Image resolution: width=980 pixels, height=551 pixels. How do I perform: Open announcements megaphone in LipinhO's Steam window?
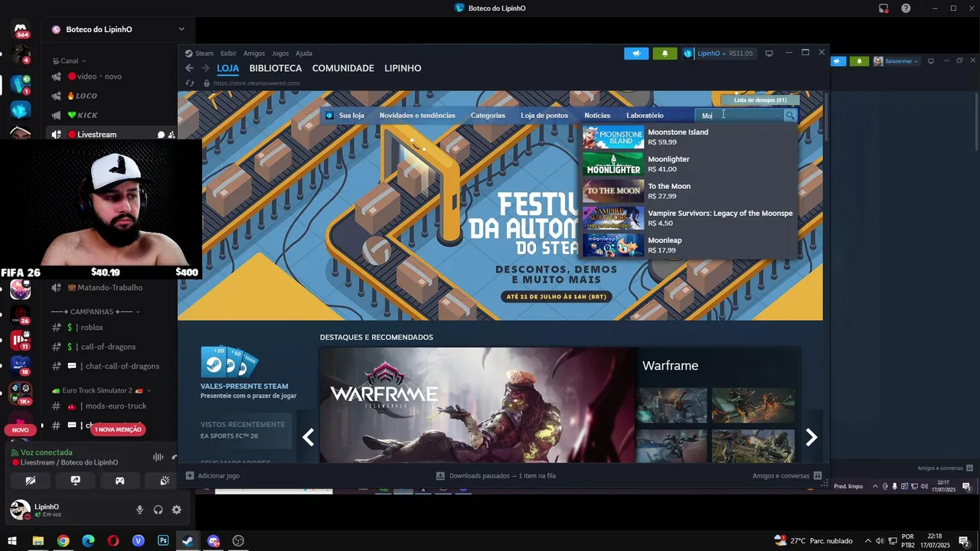(x=636, y=54)
